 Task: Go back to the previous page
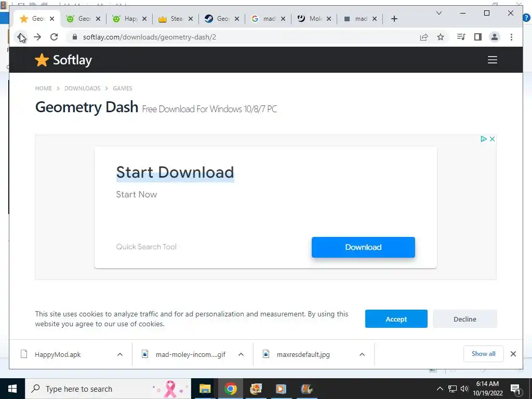coord(20,37)
